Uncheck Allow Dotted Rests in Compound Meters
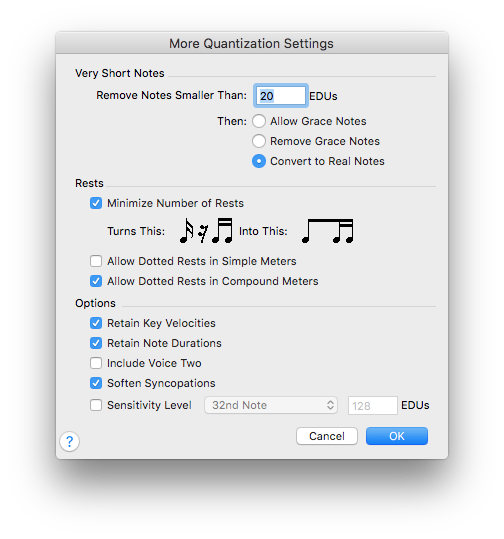The width and height of the screenshot is (504, 539). click(x=96, y=281)
